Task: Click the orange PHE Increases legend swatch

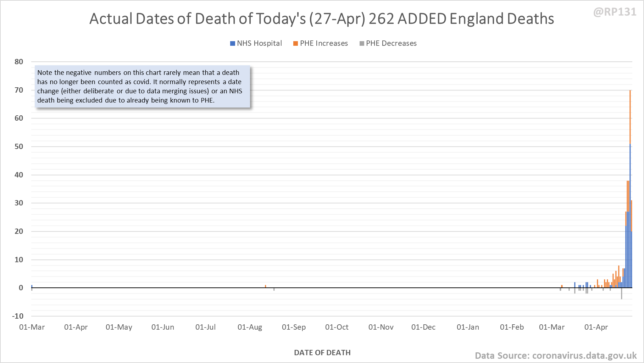Action: point(295,44)
